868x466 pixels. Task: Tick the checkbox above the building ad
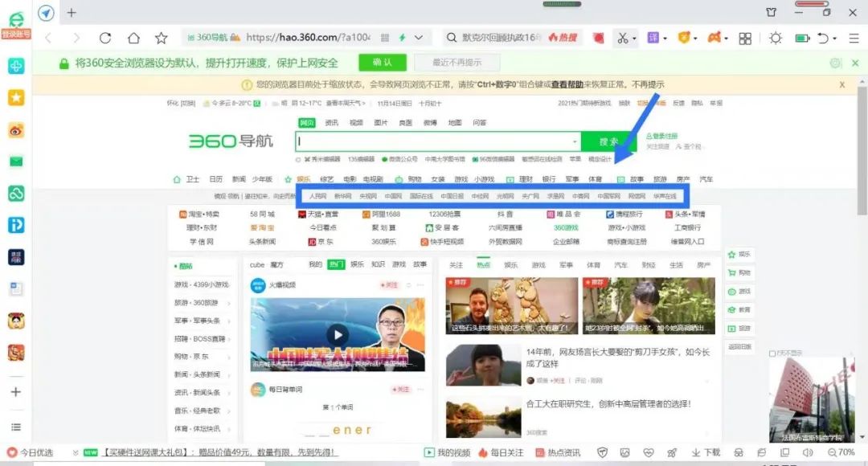tap(772, 353)
